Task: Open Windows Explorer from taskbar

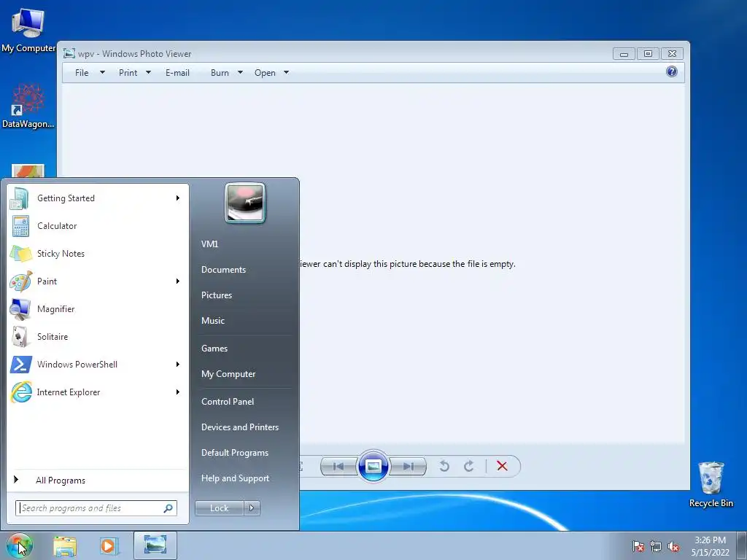Action: [65, 545]
